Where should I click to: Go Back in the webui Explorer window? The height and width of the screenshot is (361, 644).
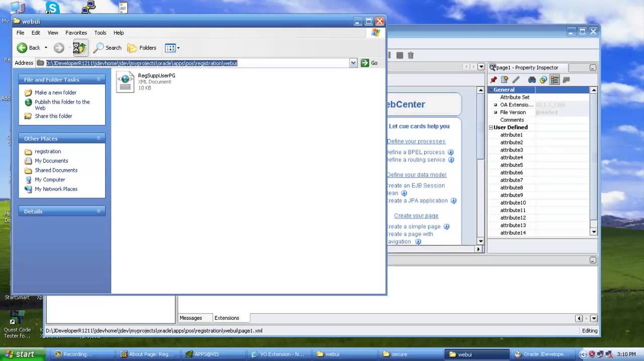(28, 48)
